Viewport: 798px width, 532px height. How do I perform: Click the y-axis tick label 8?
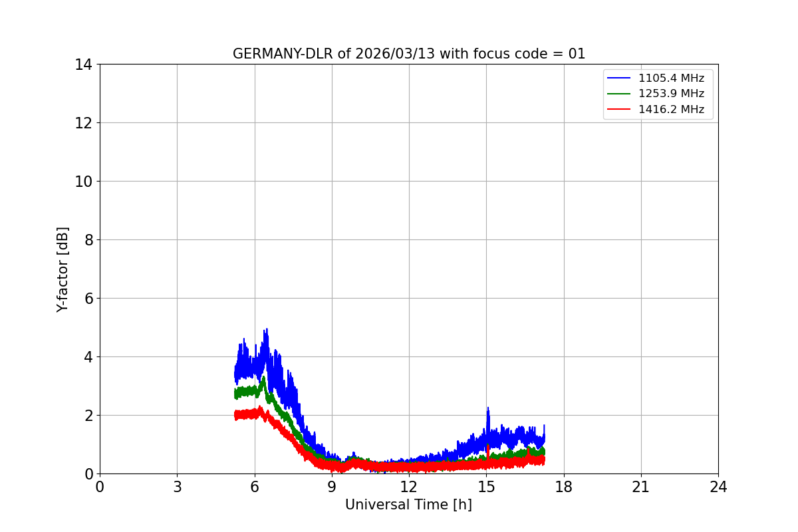pyautogui.click(x=88, y=240)
